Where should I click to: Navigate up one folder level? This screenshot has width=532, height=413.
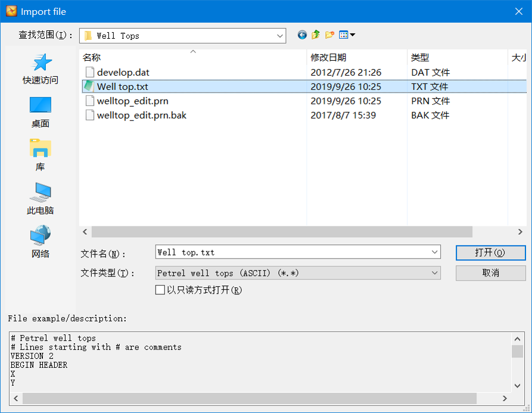(x=315, y=35)
